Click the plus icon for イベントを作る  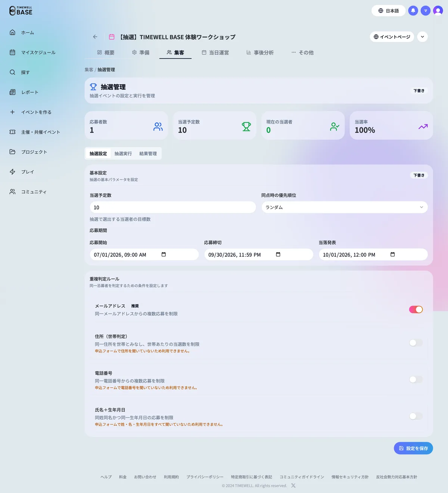click(x=12, y=112)
